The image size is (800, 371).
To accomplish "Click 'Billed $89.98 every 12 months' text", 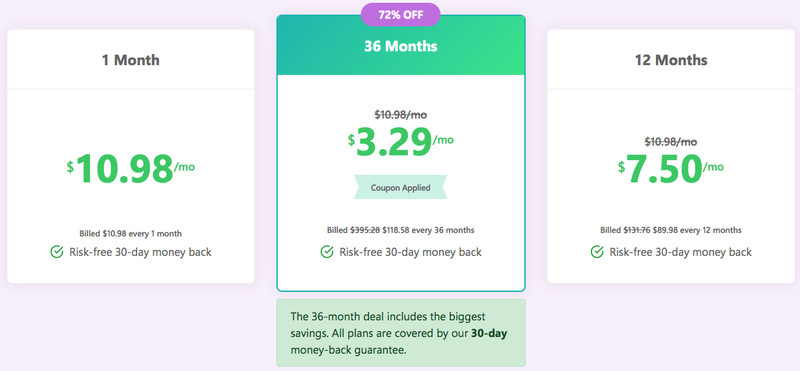I will [671, 230].
